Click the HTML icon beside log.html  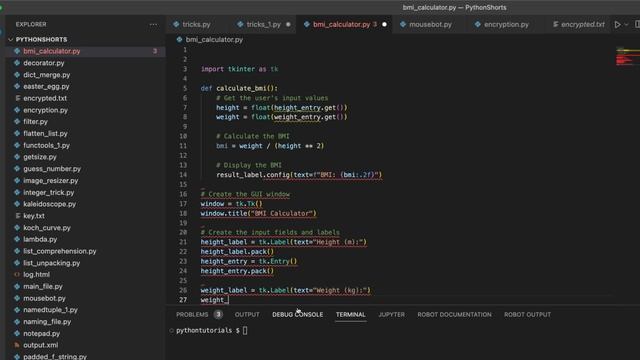click(17, 275)
